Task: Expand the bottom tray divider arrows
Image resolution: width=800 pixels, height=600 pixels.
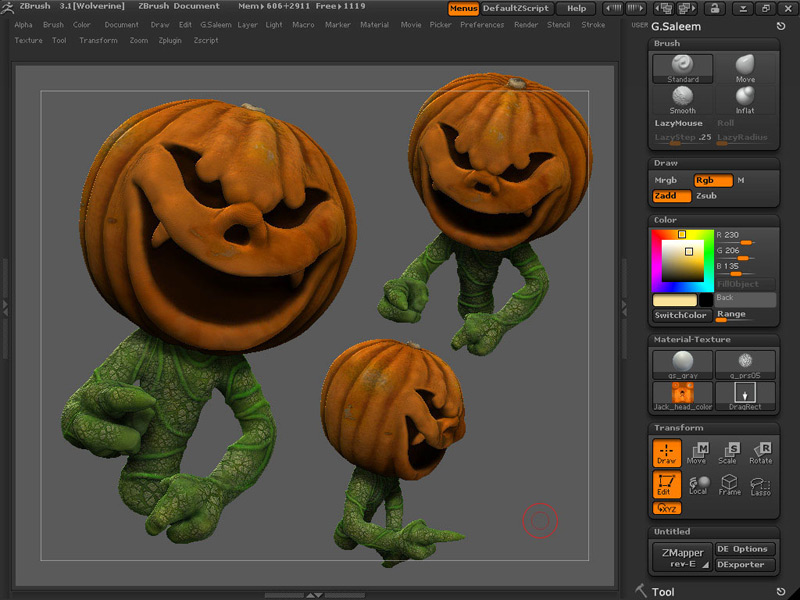Action: pyautogui.click(x=314, y=595)
